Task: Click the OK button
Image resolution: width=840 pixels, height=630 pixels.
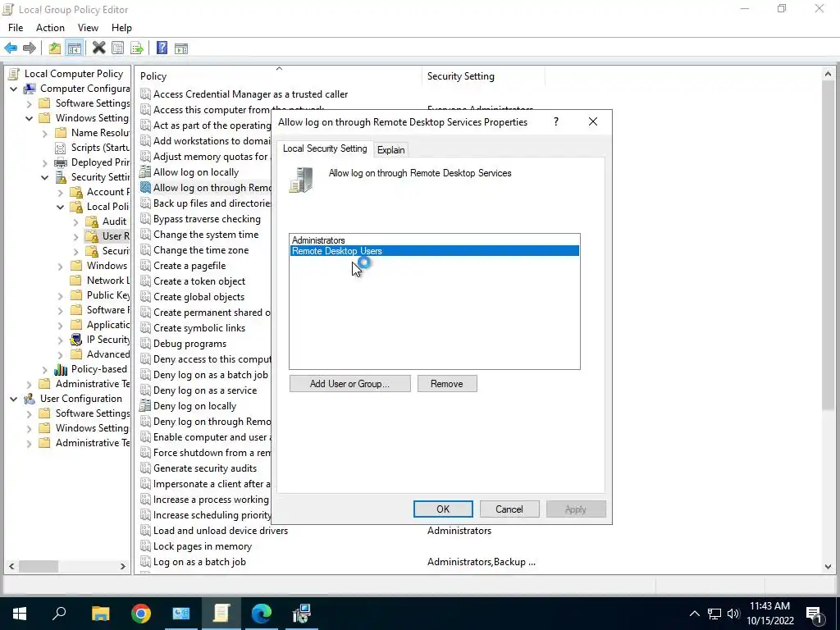Action: (443, 509)
